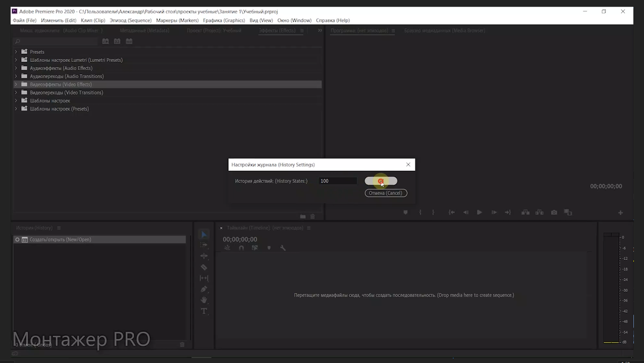Select Создать/открыть (New/Open) history entry

click(100, 239)
